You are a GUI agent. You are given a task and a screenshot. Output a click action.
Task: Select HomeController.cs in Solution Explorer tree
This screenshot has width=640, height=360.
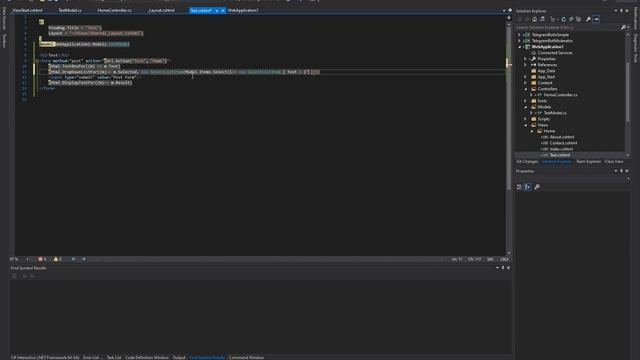click(x=560, y=95)
